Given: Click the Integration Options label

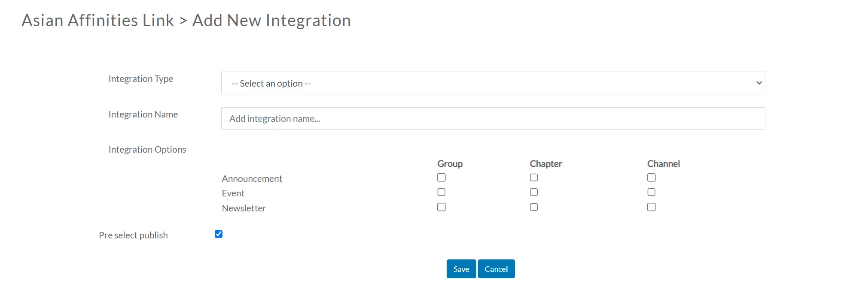Looking at the screenshot, I should [147, 150].
